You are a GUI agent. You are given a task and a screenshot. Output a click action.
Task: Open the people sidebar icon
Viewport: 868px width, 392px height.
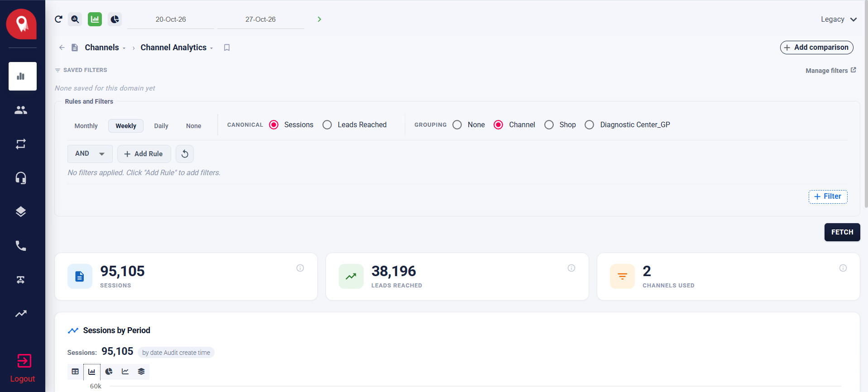click(x=21, y=110)
